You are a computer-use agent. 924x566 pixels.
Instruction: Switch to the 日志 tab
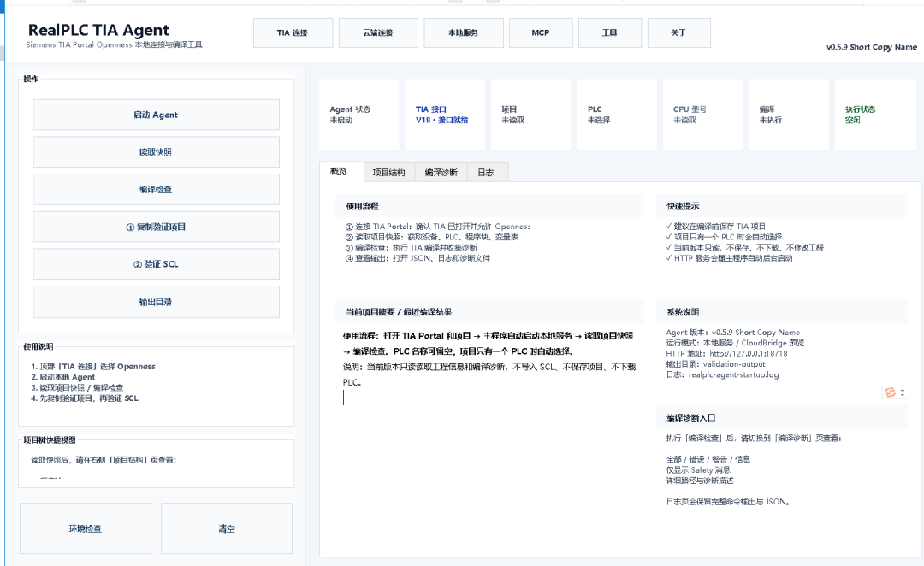point(486,173)
